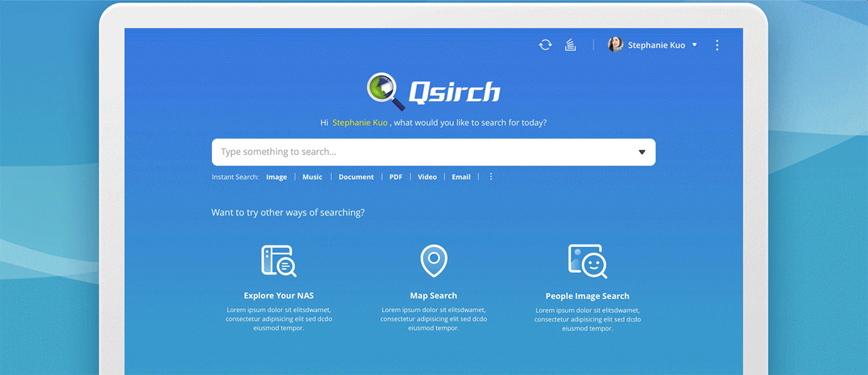Select Music instant search filter

[312, 177]
